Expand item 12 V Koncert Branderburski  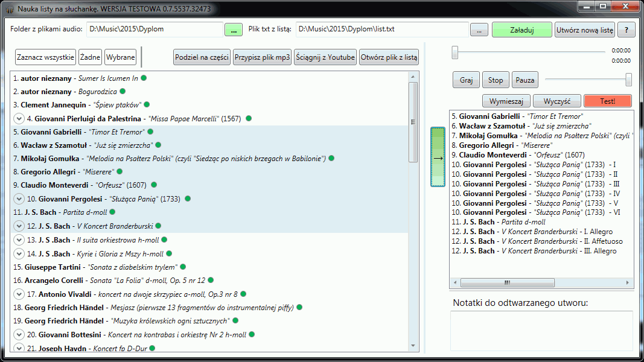19,226
